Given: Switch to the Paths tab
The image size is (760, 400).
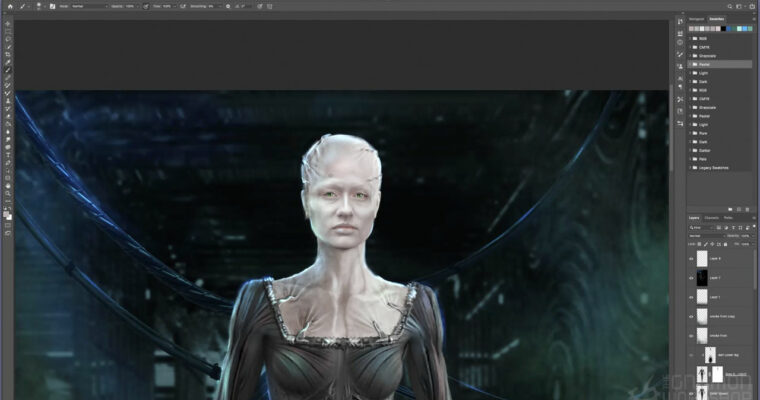Looking at the screenshot, I should 728,218.
